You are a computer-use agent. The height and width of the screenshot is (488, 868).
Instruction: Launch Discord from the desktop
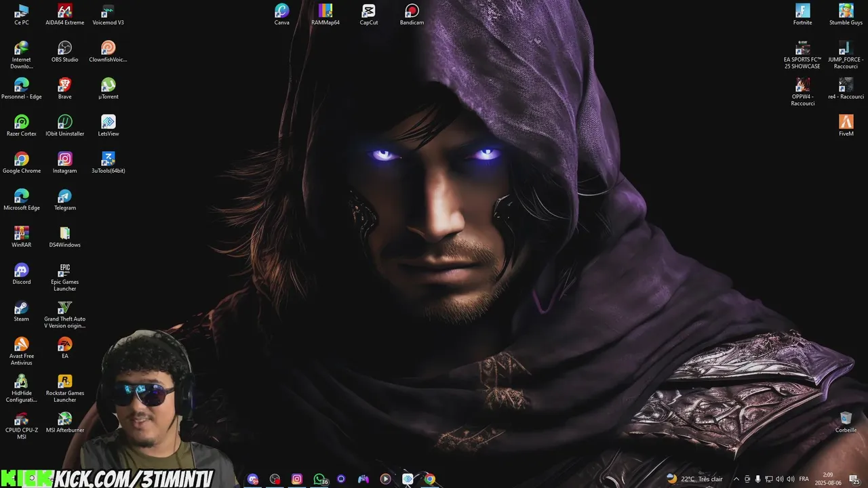(x=22, y=274)
